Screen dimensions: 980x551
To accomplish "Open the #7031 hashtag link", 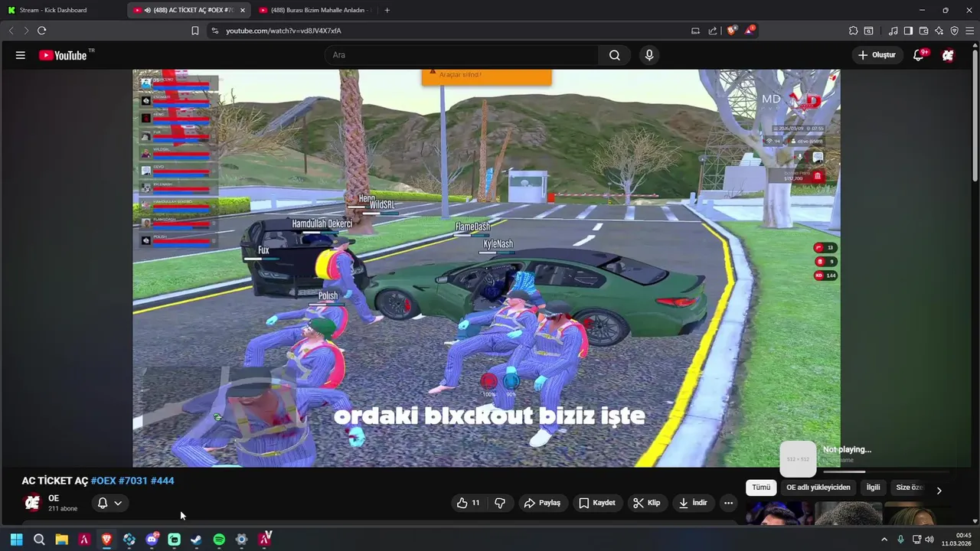I will pos(133,481).
